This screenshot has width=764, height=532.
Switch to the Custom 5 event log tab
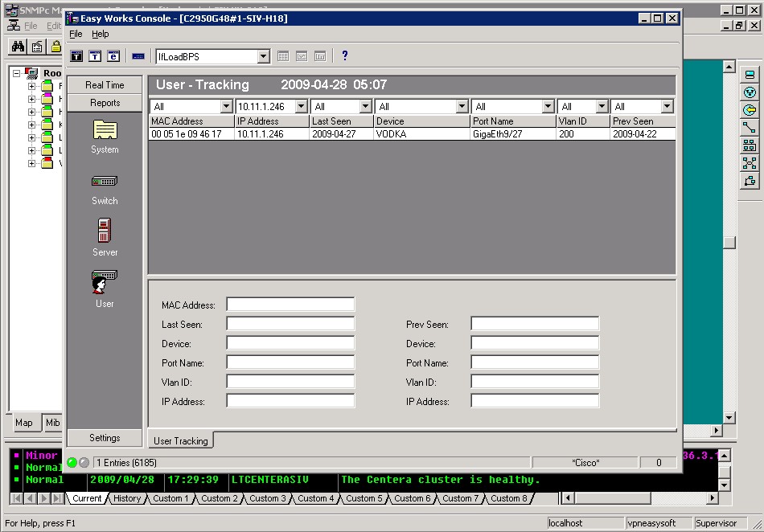point(364,498)
